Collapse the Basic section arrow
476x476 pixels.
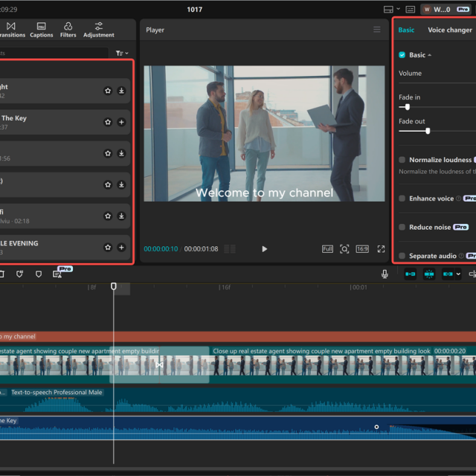pos(429,55)
